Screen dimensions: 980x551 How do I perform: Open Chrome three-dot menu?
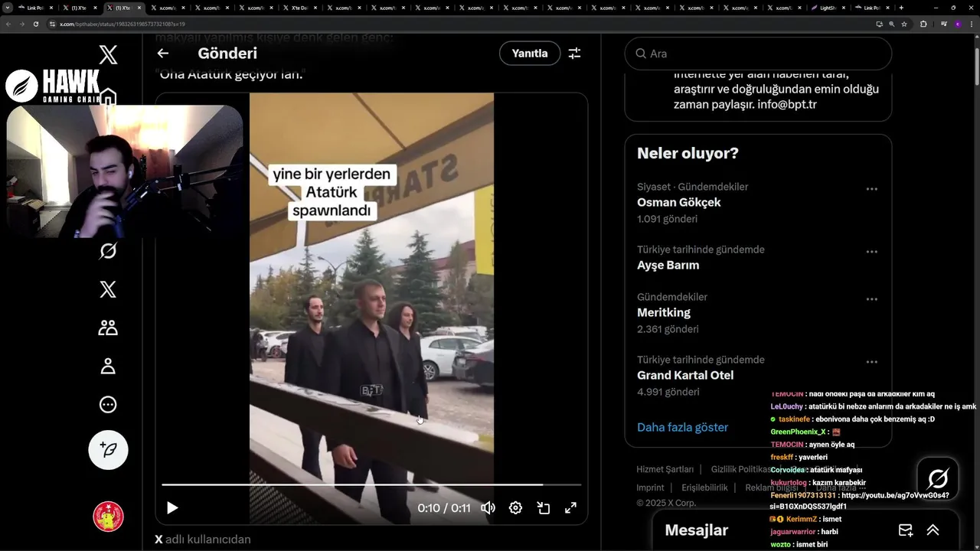pos(971,24)
